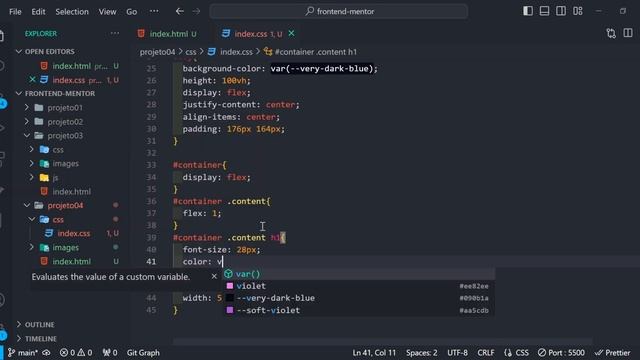
Task: Select violet autocomplete suggestion
Action: click(358, 286)
